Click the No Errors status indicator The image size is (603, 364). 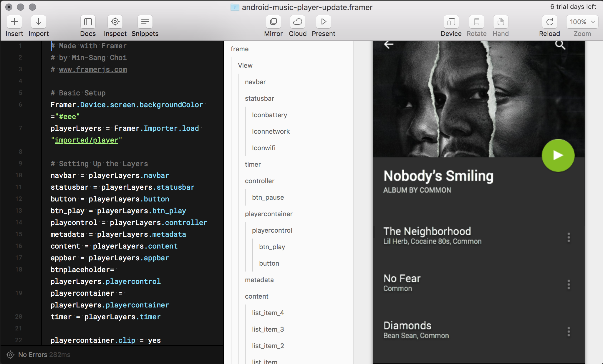point(32,355)
